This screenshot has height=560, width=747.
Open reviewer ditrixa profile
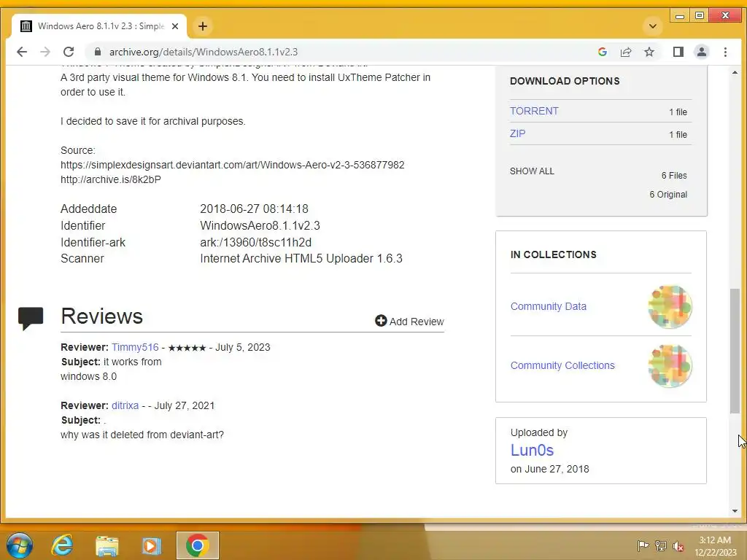coord(125,405)
